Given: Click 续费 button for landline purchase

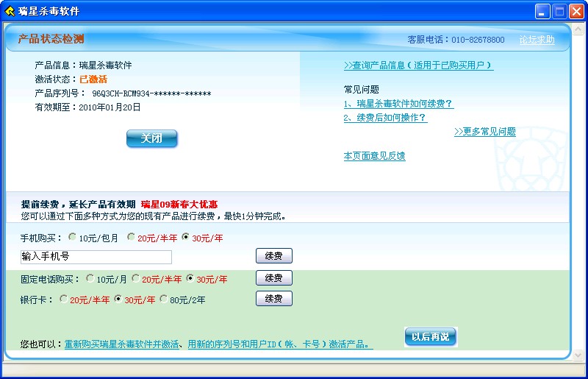Looking at the screenshot, I should point(273,278).
